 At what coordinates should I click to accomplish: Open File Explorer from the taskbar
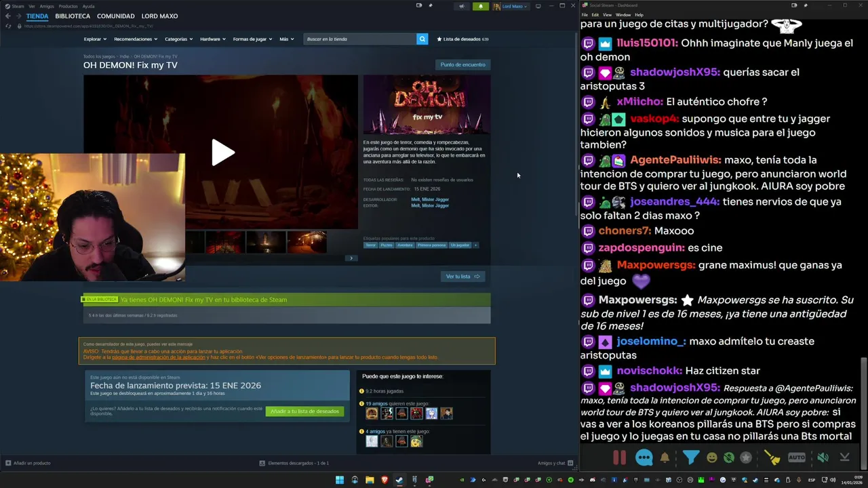pos(370,480)
